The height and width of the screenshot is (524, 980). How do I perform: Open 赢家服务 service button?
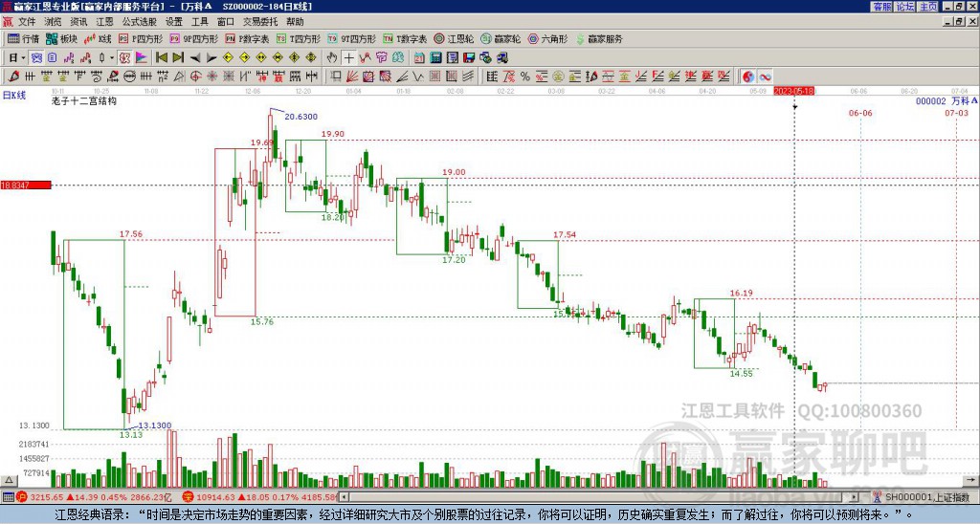click(599, 38)
